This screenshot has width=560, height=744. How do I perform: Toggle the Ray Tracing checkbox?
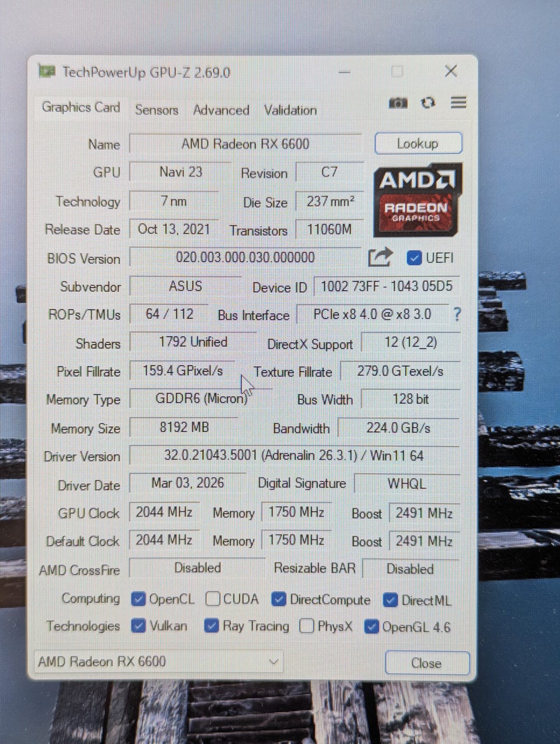coord(212,626)
